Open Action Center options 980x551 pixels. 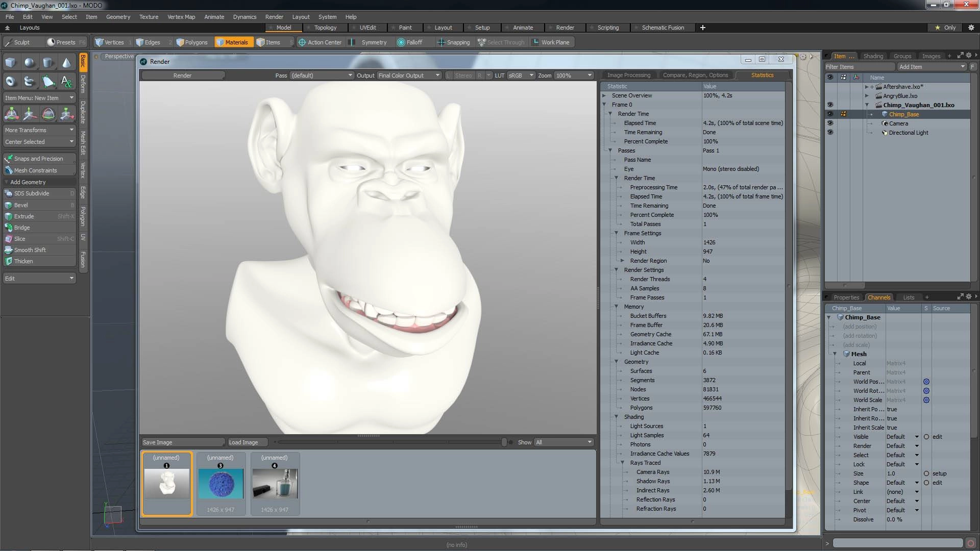click(x=320, y=42)
